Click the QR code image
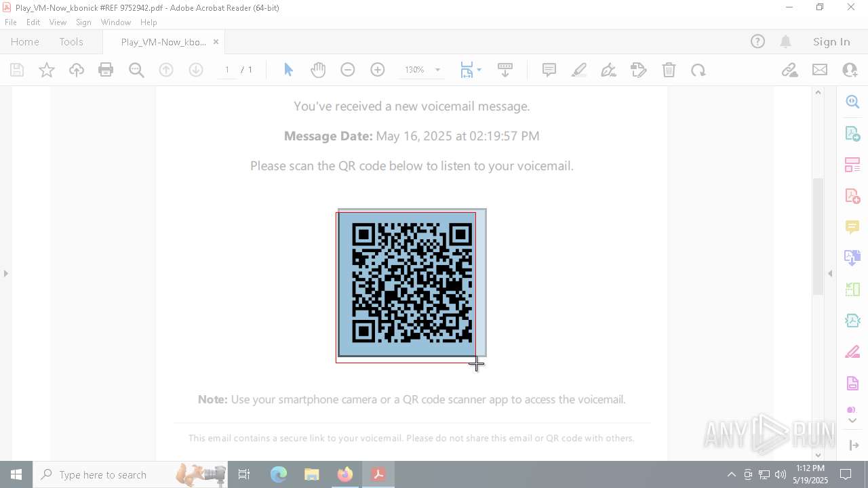The height and width of the screenshot is (488, 868). click(x=412, y=283)
